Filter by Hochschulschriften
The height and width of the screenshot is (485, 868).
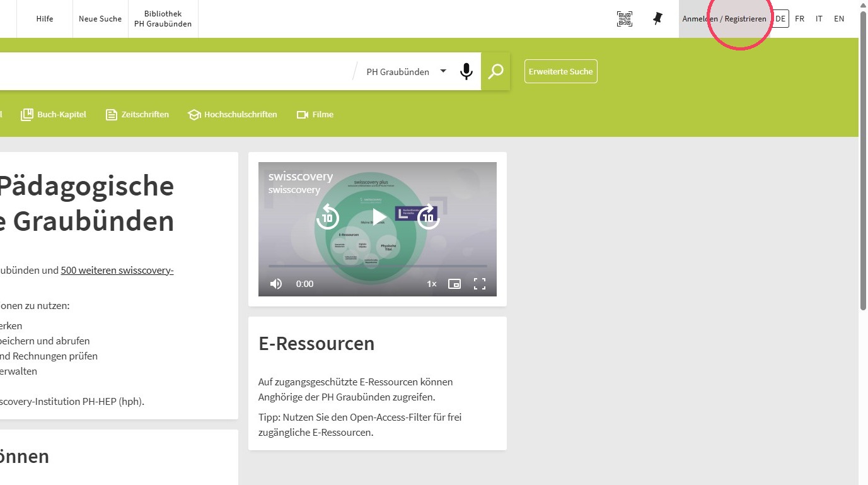click(x=233, y=115)
